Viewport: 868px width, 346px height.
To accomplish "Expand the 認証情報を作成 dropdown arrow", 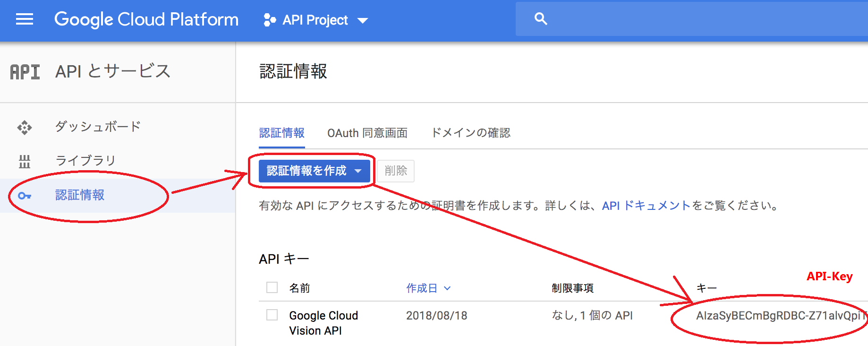I will coord(358,171).
